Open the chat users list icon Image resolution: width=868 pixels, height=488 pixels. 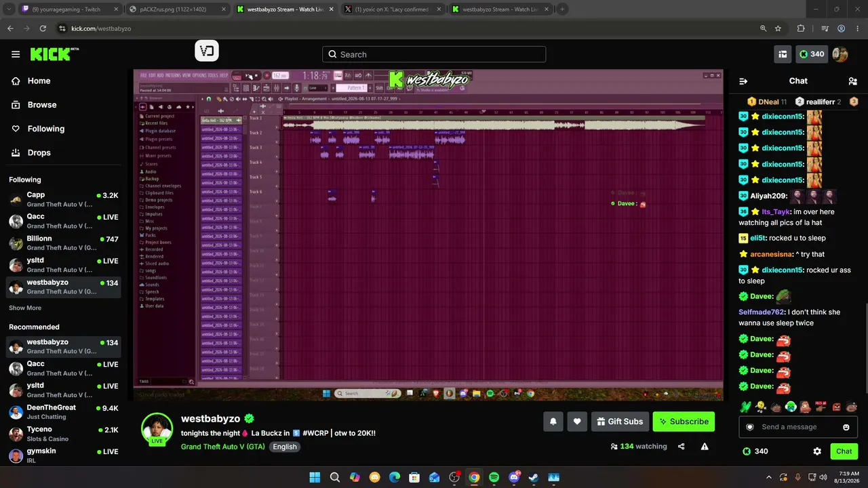(852, 81)
